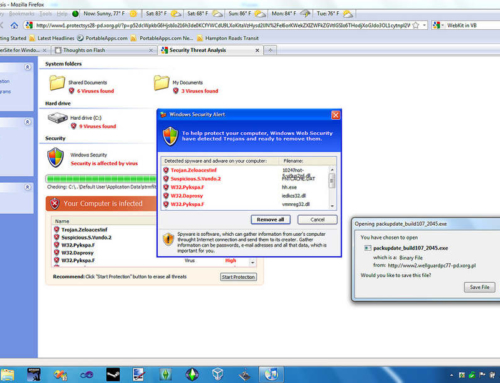Click the green scanning progress bar
This screenshot has width=500, height=383.
pos(101,179)
